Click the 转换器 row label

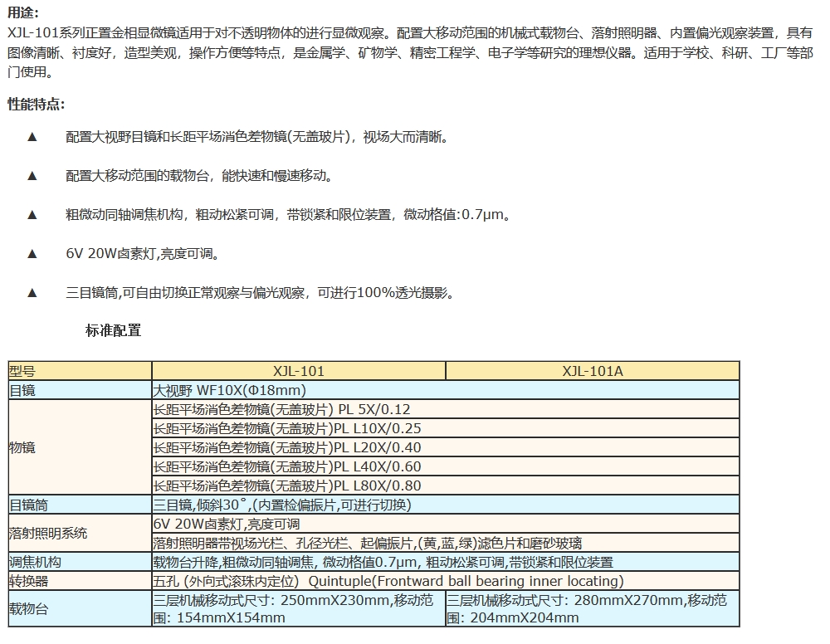pos(80,581)
